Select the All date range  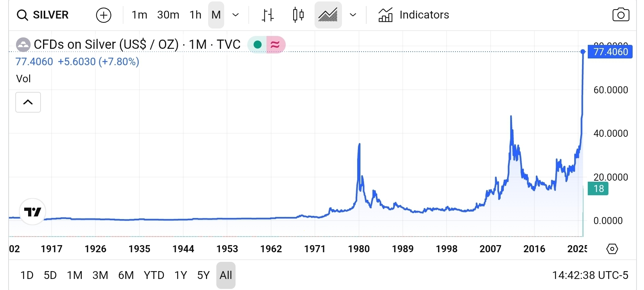226,275
